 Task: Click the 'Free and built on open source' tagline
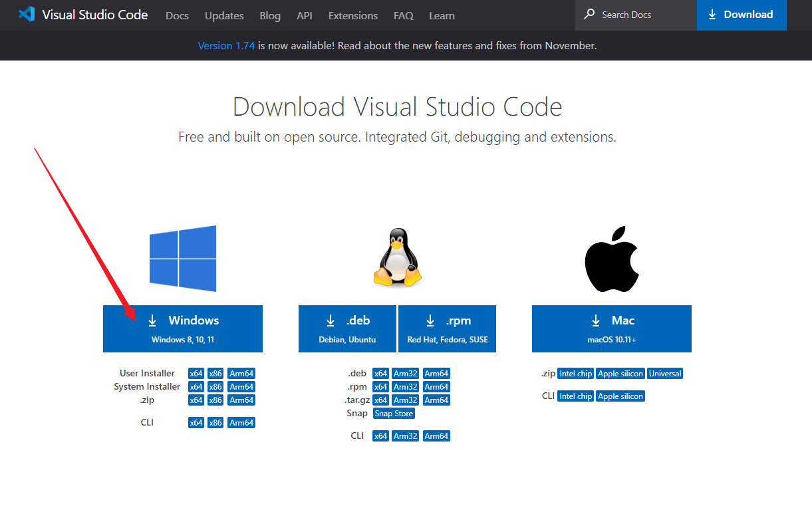398,138
